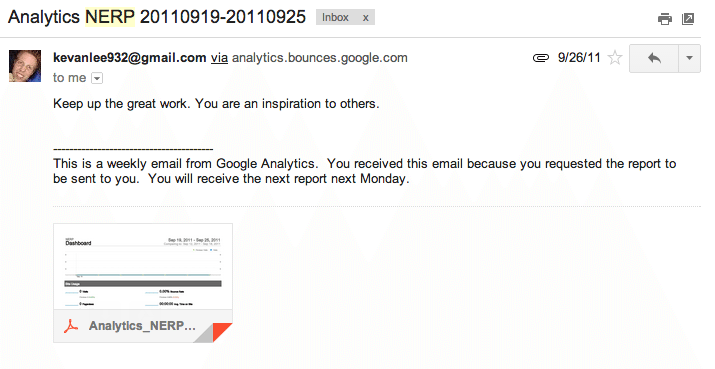Select sender address kevanlee932@gmail.com
The image size is (715, 369).
click(130, 58)
